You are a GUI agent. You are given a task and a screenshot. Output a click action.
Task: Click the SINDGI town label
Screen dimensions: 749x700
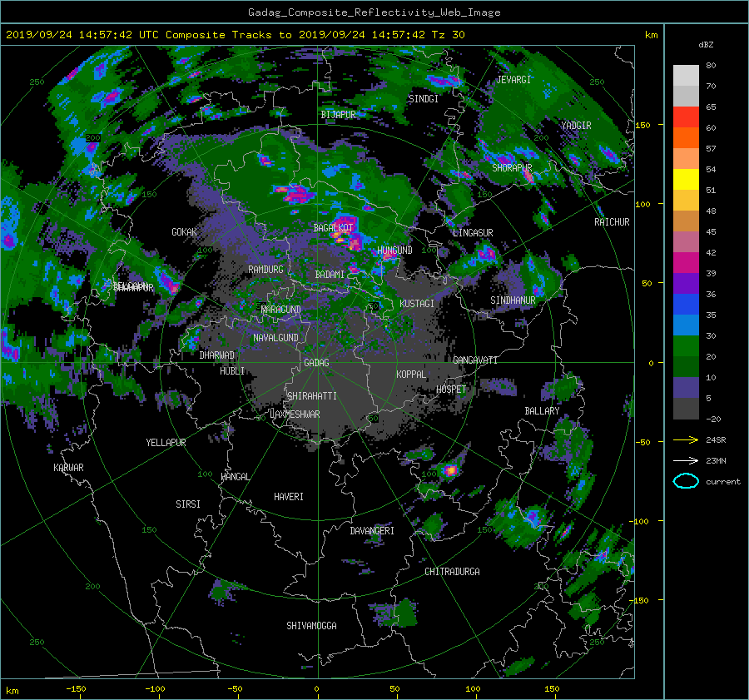pos(424,99)
